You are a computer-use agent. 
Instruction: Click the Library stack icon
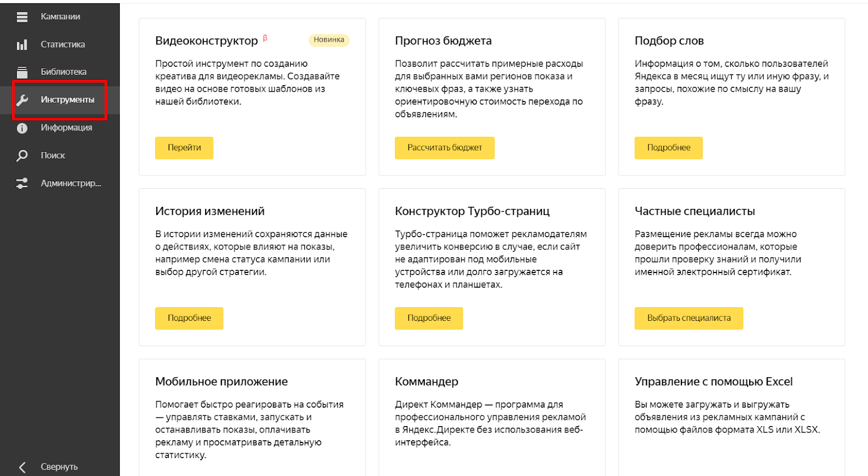pos(22,72)
